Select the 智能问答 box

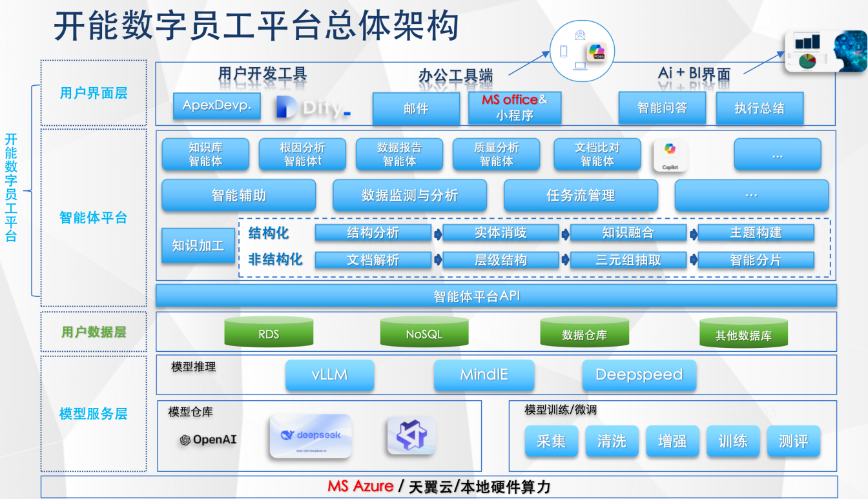coord(662,108)
